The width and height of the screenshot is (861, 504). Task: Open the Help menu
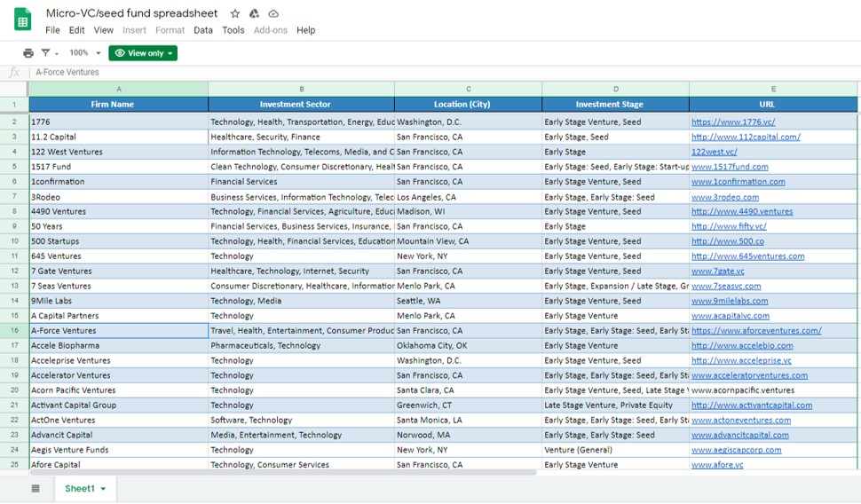click(305, 30)
